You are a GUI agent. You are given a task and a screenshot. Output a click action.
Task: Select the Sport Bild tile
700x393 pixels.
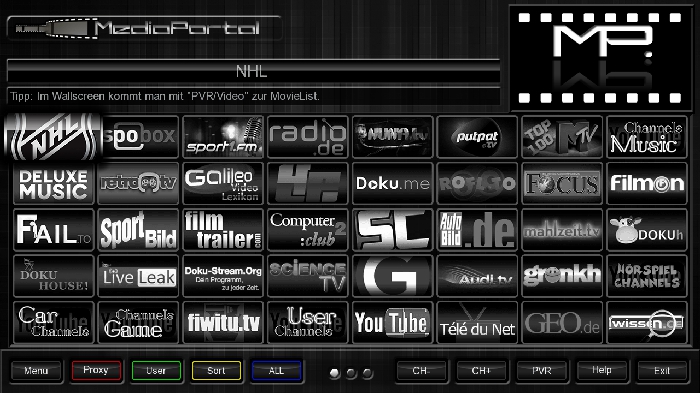pos(138,230)
